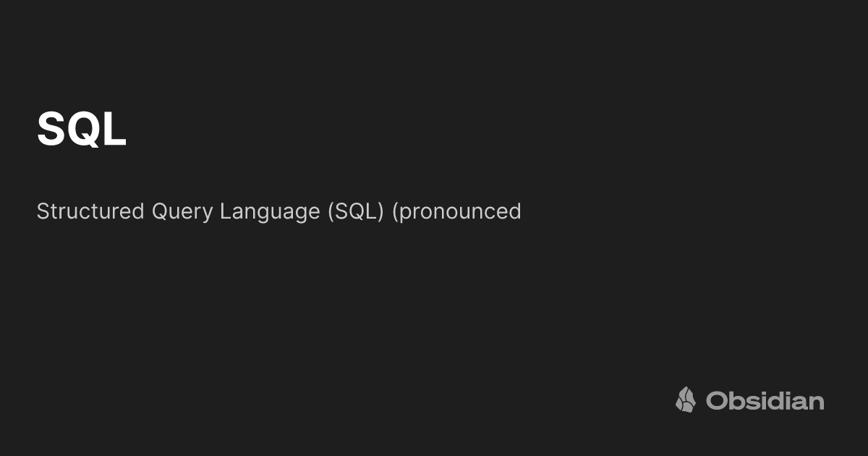Click the letter s in Obsidian wordmark
Image resolution: width=868 pixels, height=456 pixels.
(752, 402)
